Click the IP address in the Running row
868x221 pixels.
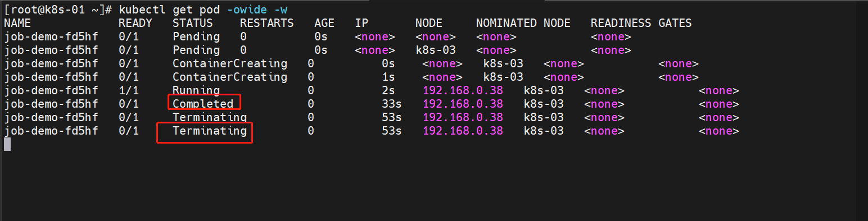pyautogui.click(x=463, y=90)
